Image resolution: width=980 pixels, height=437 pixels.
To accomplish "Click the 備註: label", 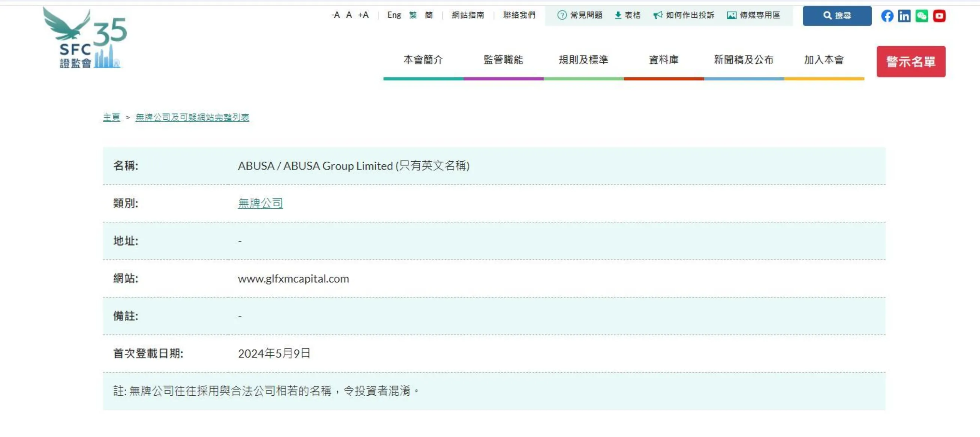I will 126,316.
